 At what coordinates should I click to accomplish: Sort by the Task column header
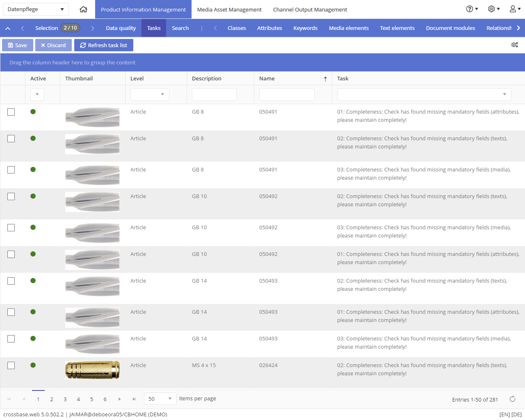[x=343, y=79]
